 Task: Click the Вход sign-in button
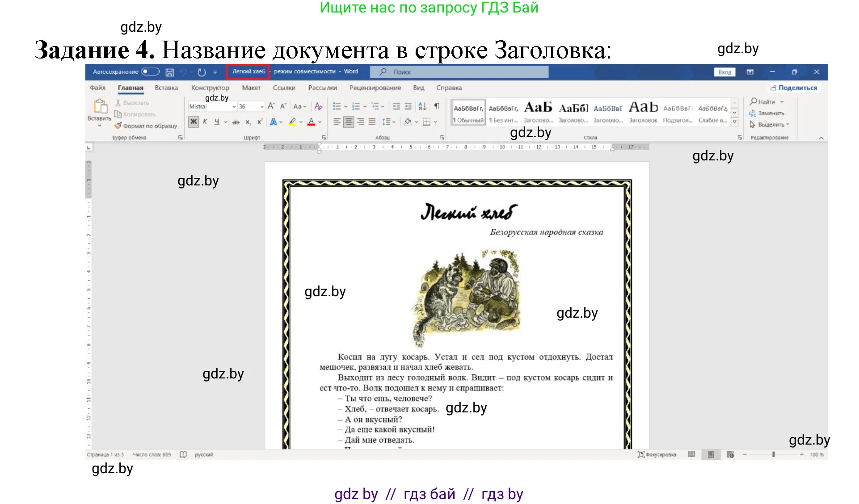click(x=724, y=72)
